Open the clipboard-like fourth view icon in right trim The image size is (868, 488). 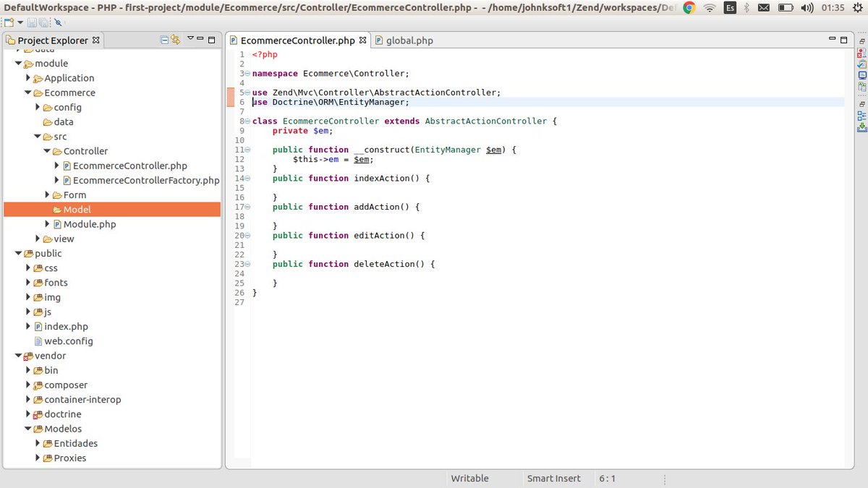(862, 87)
